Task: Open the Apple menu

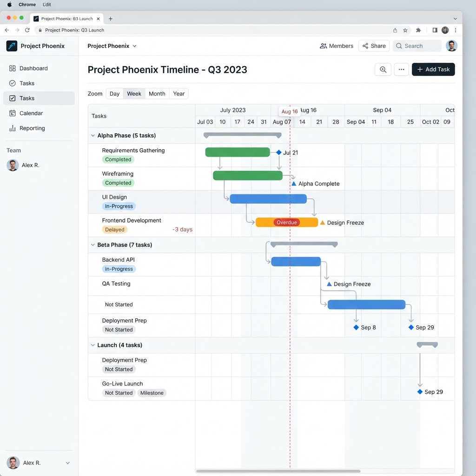Action: point(9,5)
